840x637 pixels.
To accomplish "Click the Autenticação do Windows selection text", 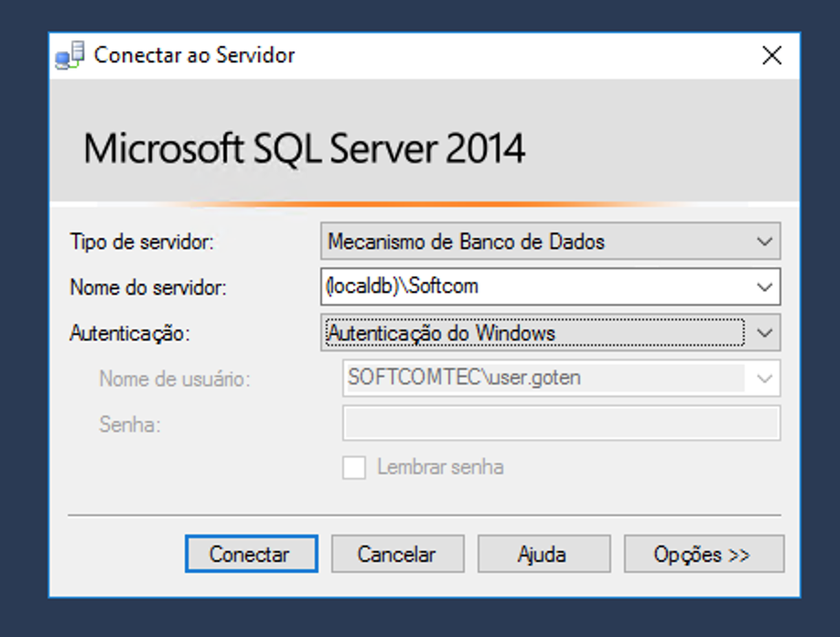I will [441, 333].
